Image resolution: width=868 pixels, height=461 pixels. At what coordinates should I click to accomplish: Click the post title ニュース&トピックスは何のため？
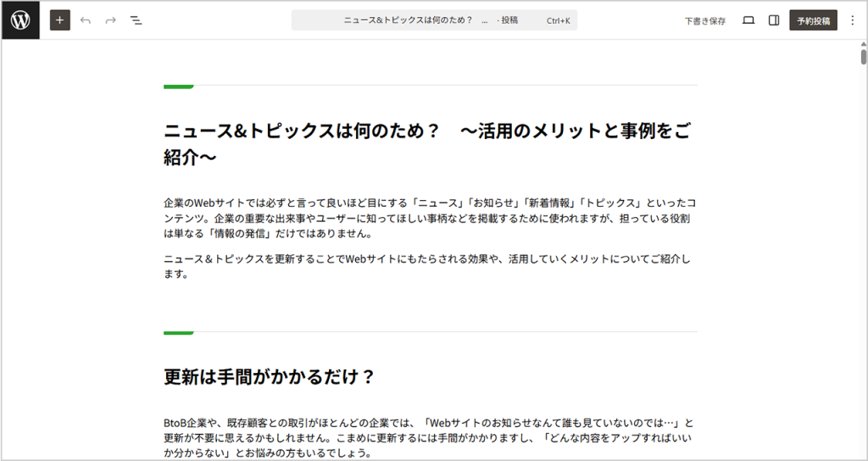[427, 144]
